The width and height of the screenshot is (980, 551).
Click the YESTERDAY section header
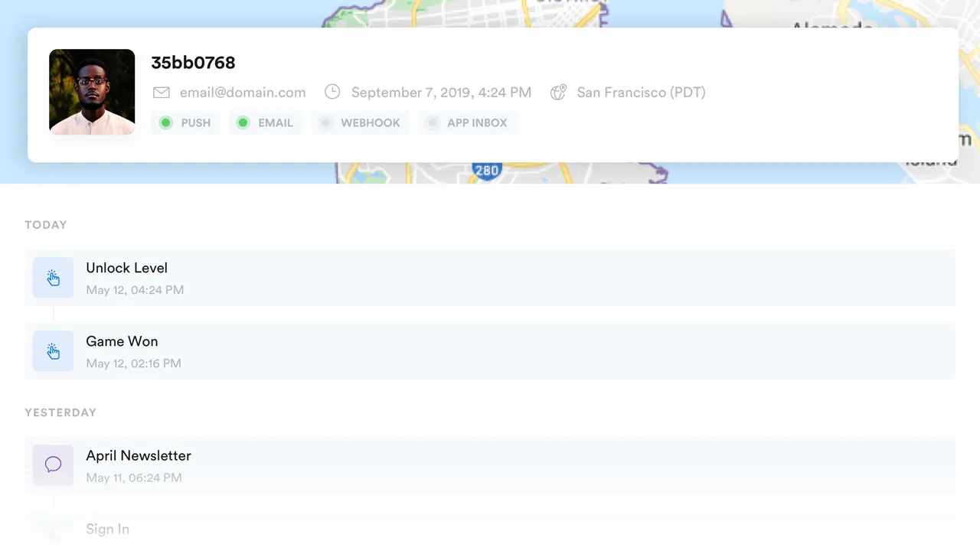60,412
